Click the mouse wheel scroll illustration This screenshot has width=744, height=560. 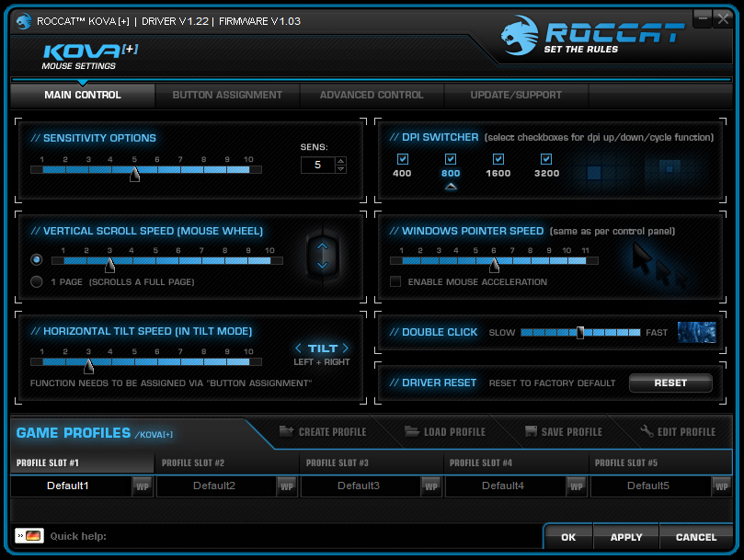coord(323,256)
